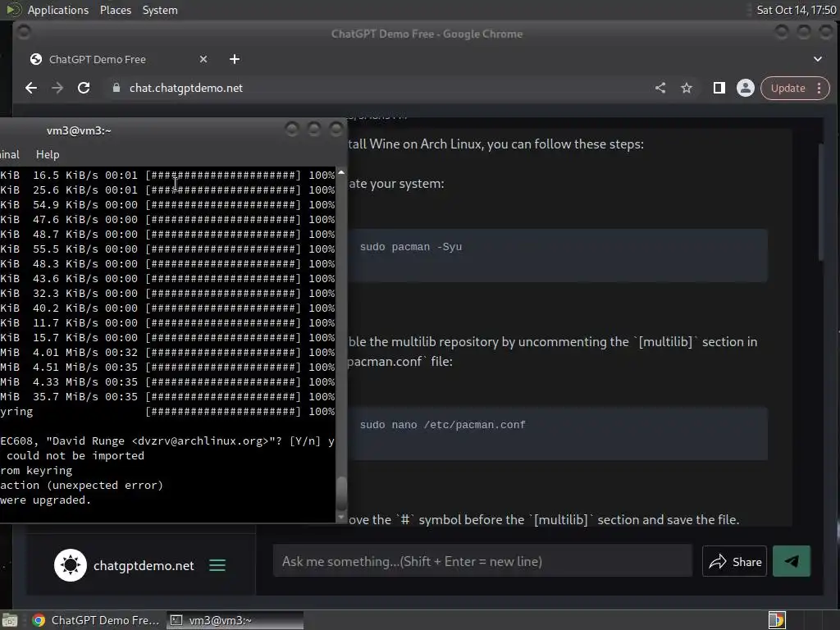Viewport: 840px width, 630px height.
Task: Bookmark this page with the star
Action: pyautogui.click(x=687, y=88)
